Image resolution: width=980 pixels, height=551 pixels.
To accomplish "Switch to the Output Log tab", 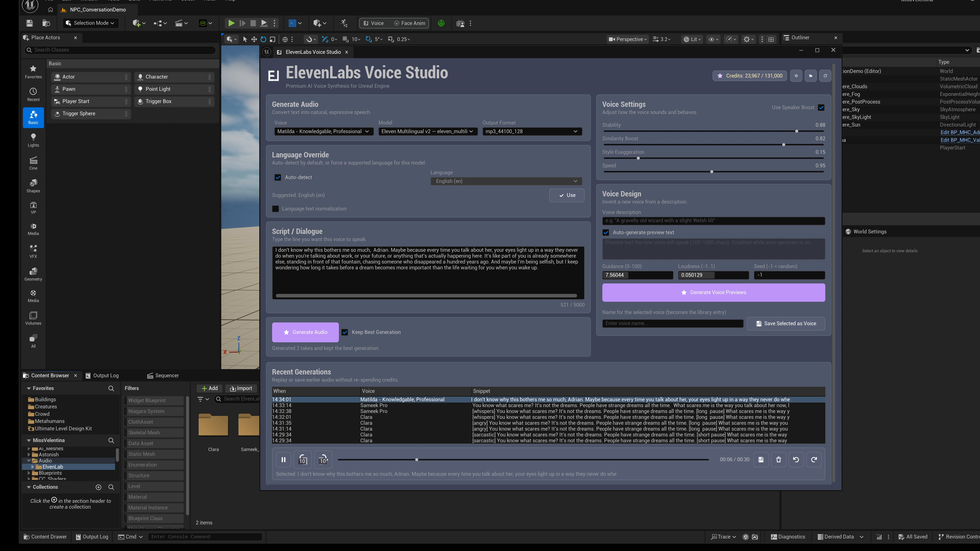I will coord(102,375).
